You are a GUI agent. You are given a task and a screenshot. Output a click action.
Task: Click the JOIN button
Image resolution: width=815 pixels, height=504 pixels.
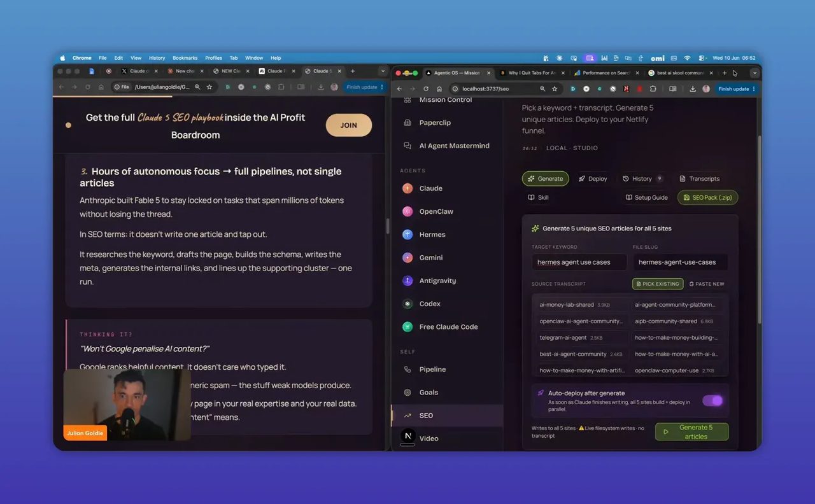click(x=348, y=125)
